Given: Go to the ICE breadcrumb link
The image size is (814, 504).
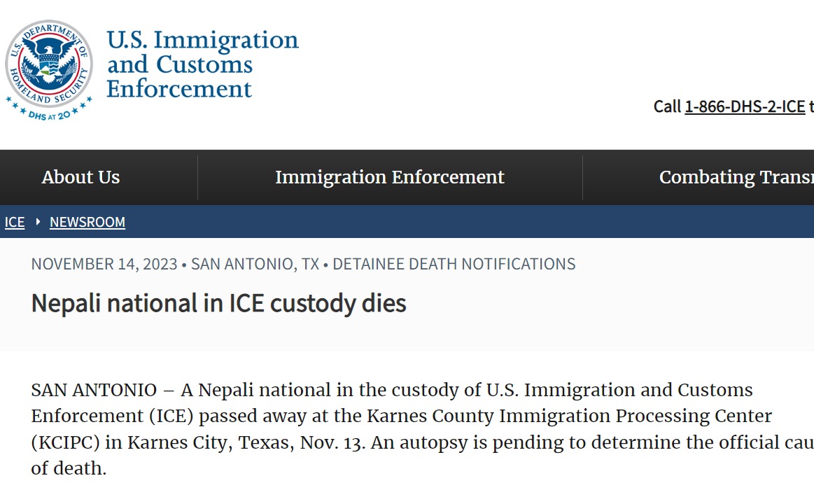Looking at the screenshot, I should [x=15, y=223].
